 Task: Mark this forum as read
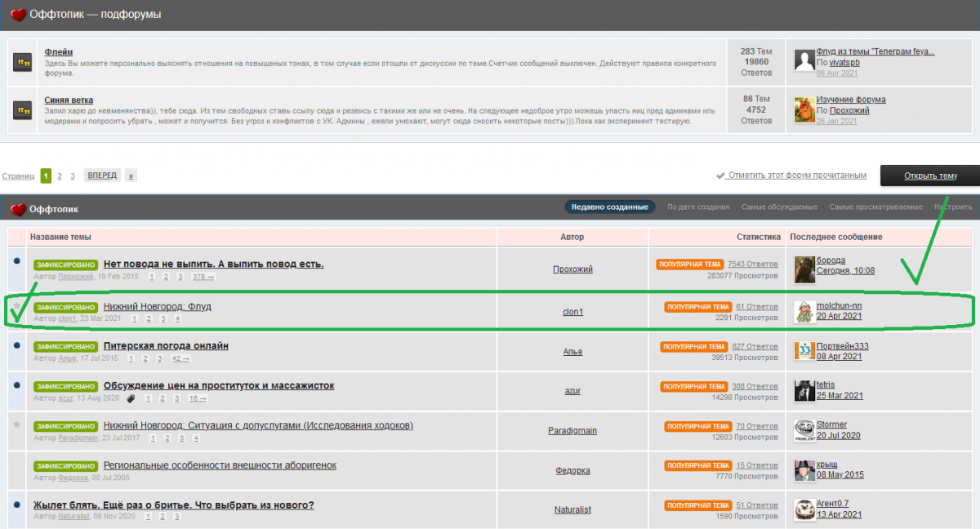tap(797, 176)
